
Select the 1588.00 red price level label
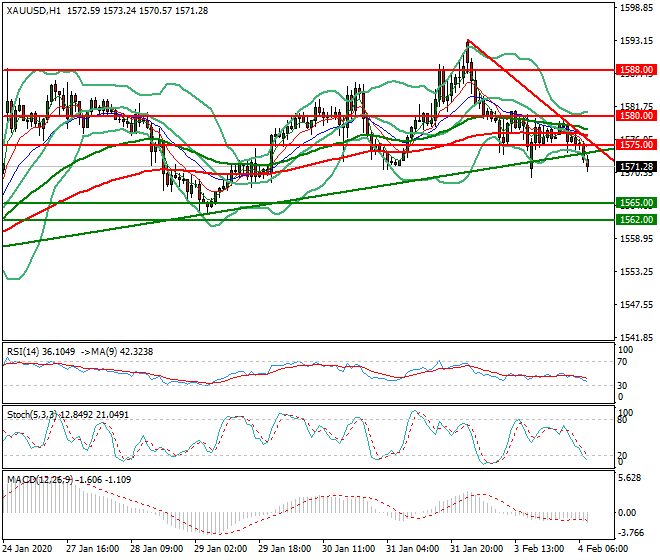point(636,69)
